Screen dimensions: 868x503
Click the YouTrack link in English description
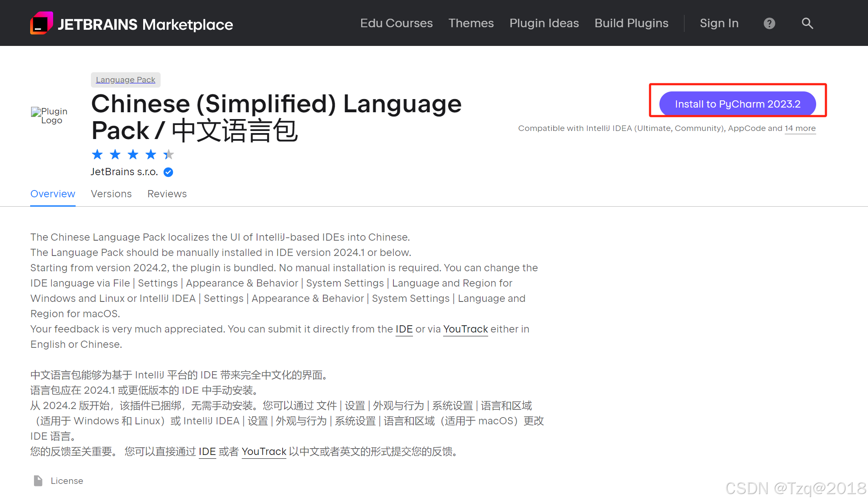coord(466,329)
